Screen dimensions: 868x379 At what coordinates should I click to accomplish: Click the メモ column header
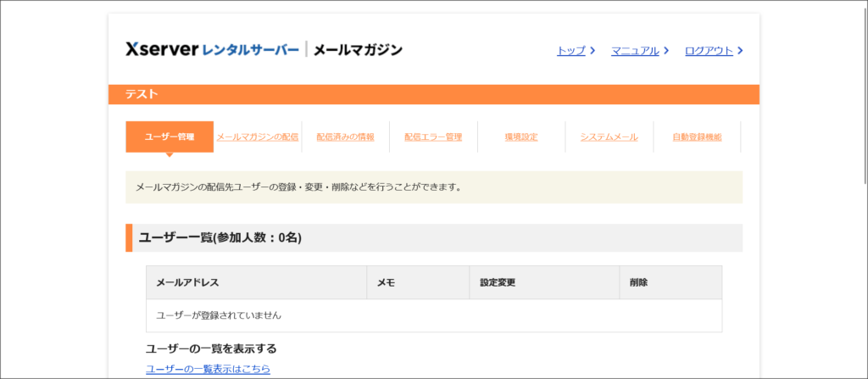pos(386,282)
